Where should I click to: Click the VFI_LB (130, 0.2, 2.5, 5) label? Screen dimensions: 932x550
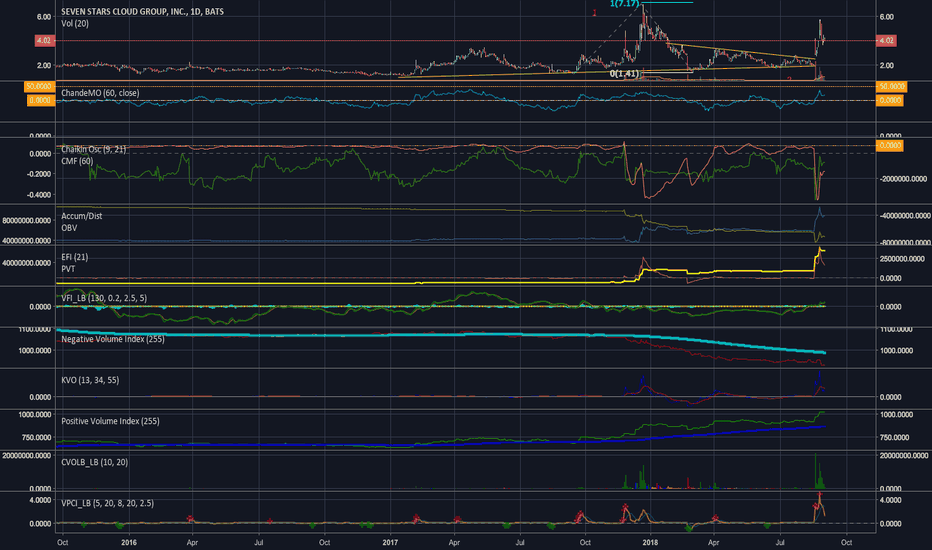104,298
